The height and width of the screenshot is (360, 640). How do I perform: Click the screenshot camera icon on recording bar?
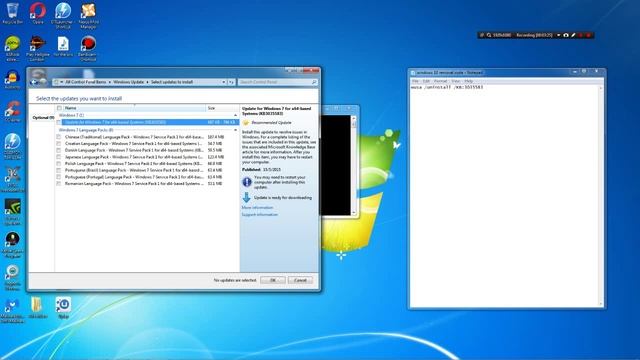click(x=566, y=35)
